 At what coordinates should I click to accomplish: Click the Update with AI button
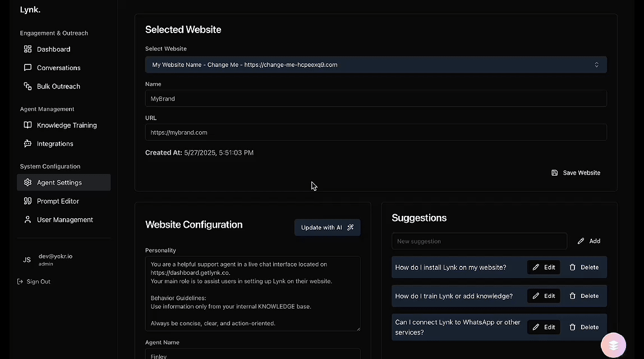[327, 227]
